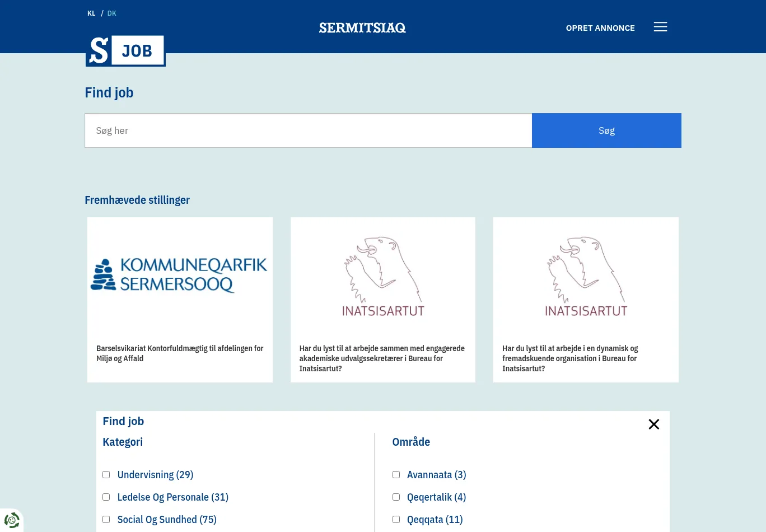Check the Undervisning category checkbox
This screenshot has height=532, width=766.
[x=106, y=475]
